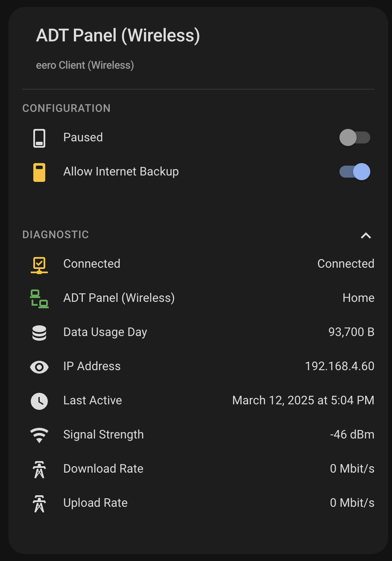Click the 192.168.4.60 IP address value
The height and width of the screenshot is (561, 392).
(339, 366)
